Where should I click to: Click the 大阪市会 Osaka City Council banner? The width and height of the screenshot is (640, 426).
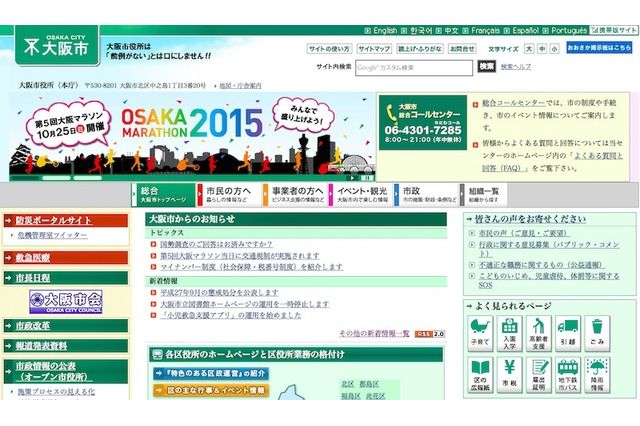click(x=66, y=302)
